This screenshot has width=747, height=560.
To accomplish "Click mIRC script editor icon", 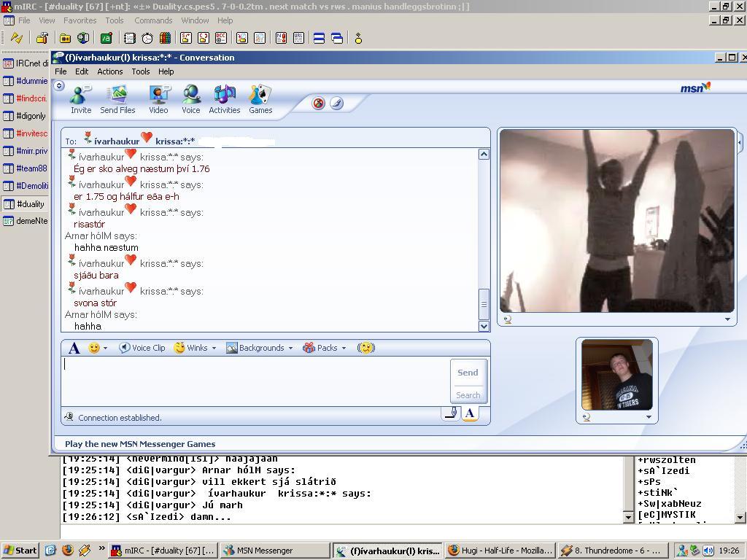I will (x=106, y=38).
